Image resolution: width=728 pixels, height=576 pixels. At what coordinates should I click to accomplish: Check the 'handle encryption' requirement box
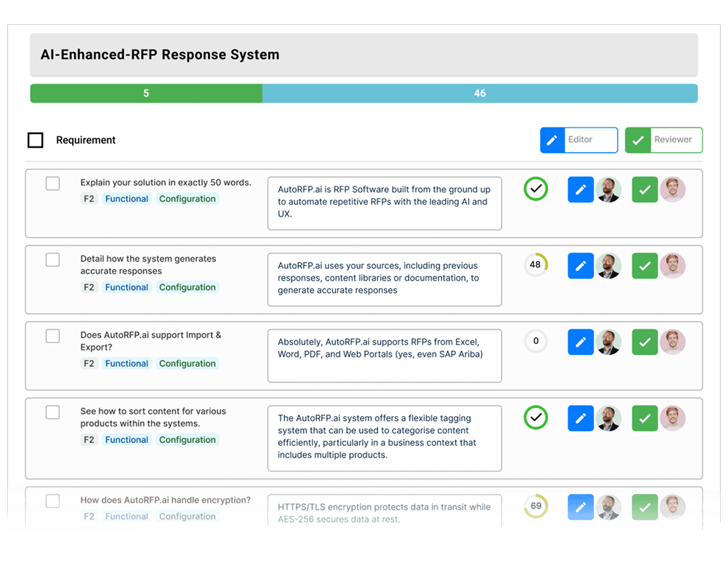[53, 501]
